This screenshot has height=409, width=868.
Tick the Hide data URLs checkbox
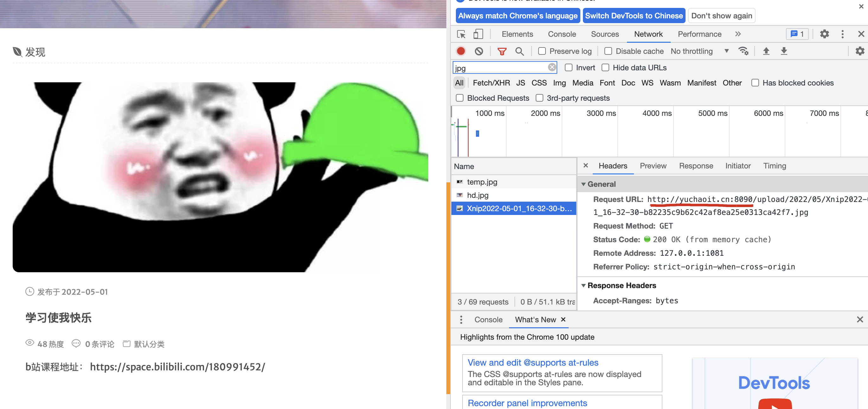pos(605,68)
